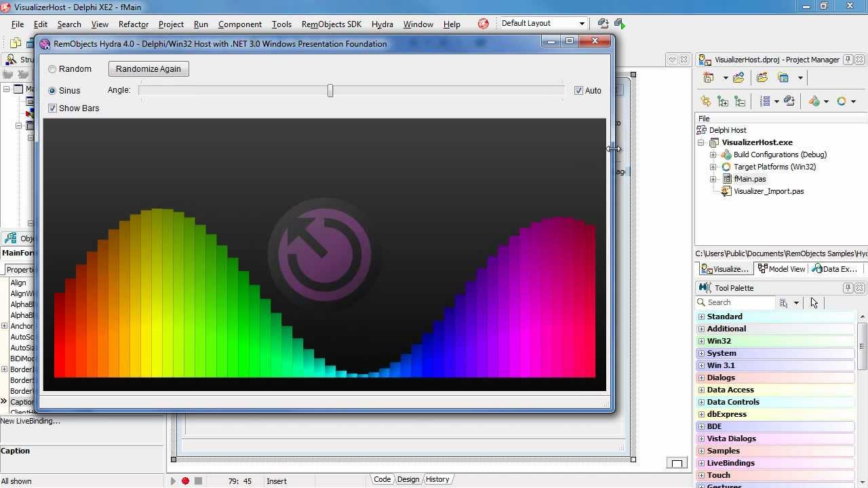The image size is (868, 488).
Task: Switch to the Model View tab
Action: [x=781, y=269]
